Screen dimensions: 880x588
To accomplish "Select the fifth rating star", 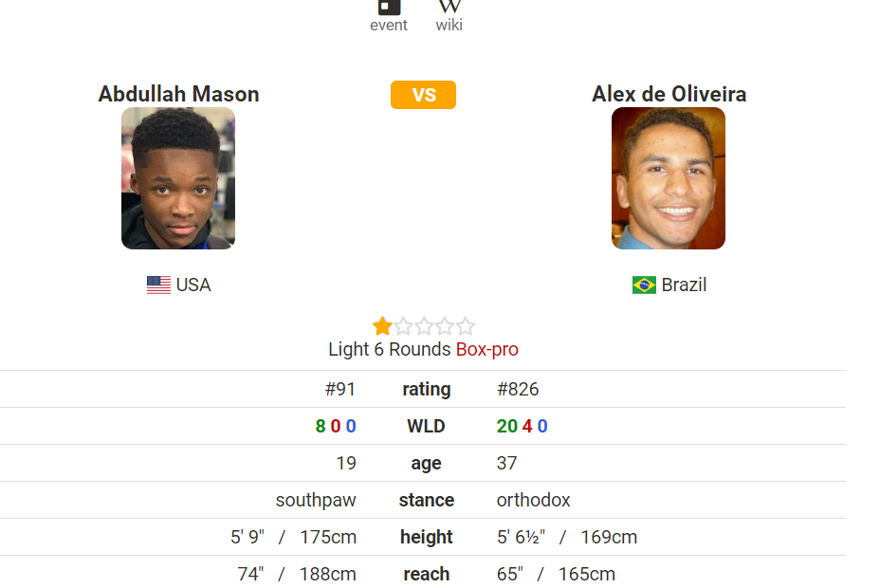I will click(x=466, y=326).
